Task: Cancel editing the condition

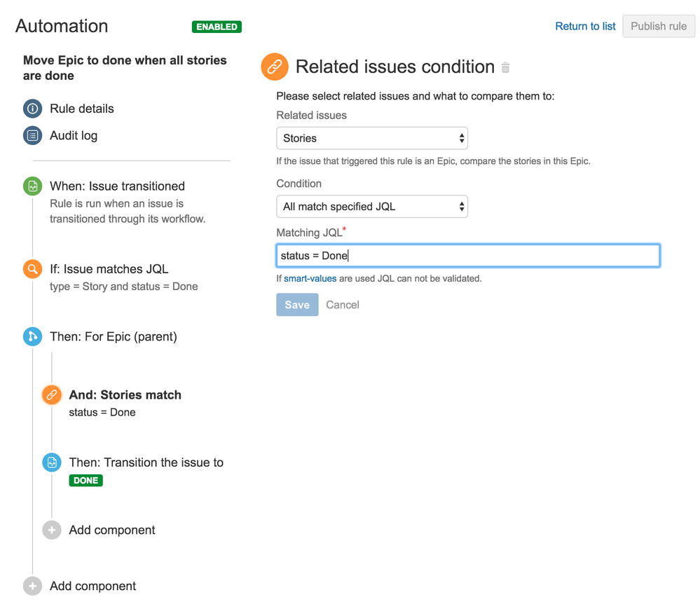Action: 343,304
